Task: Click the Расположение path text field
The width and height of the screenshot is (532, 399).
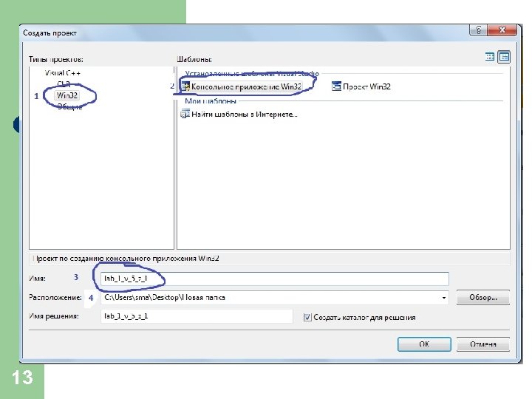Action: point(270,298)
